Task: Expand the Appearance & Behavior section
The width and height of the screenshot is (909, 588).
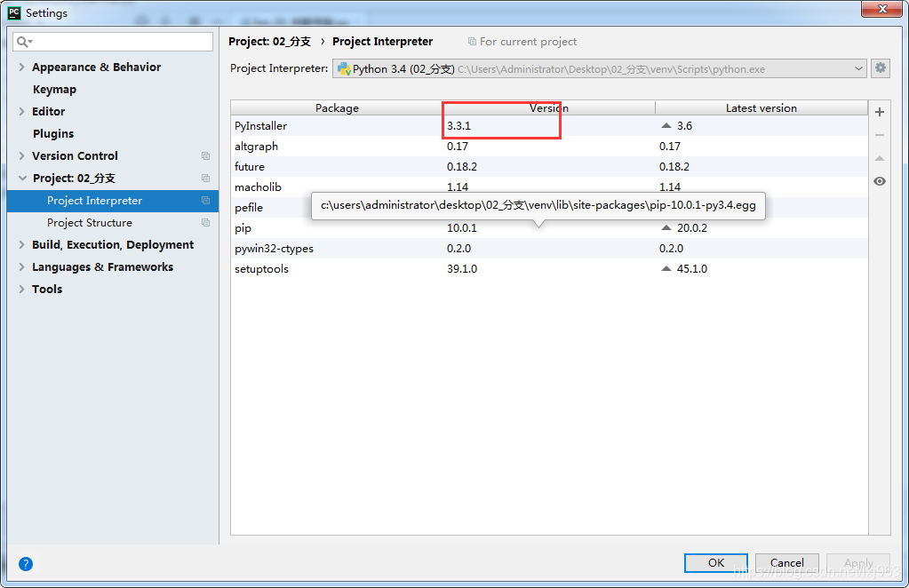Action: click(x=21, y=68)
